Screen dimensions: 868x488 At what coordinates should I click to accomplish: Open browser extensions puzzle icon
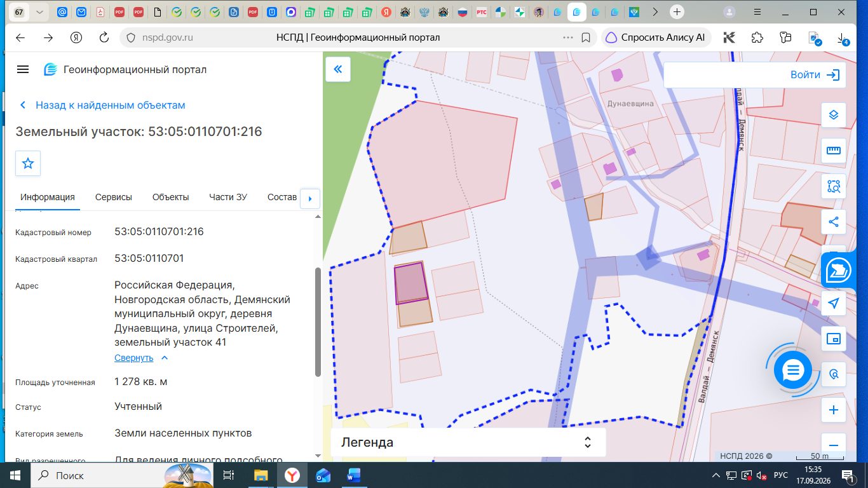click(x=757, y=37)
